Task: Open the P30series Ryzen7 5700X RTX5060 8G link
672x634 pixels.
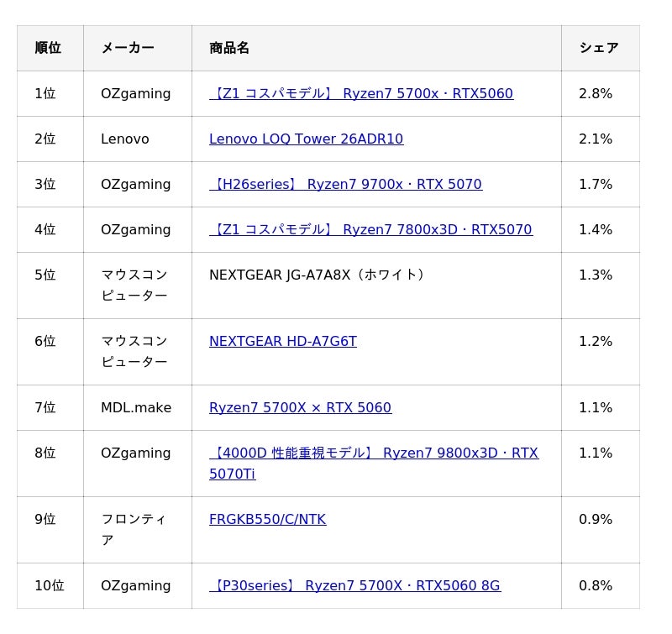Action: [x=354, y=586]
